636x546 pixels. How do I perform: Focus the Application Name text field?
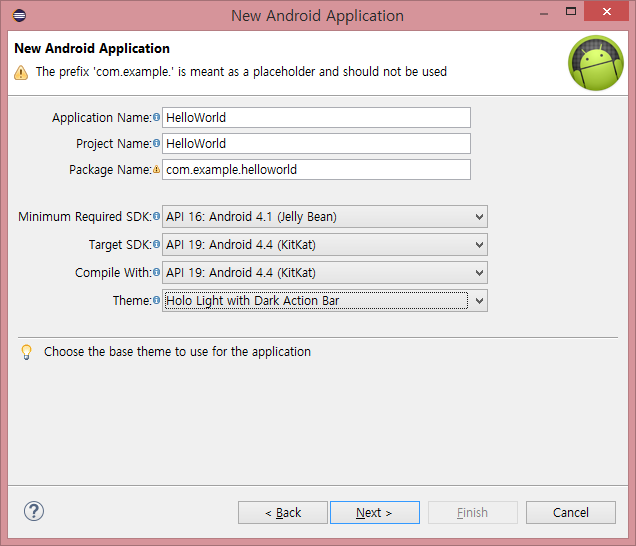pos(316,118)
